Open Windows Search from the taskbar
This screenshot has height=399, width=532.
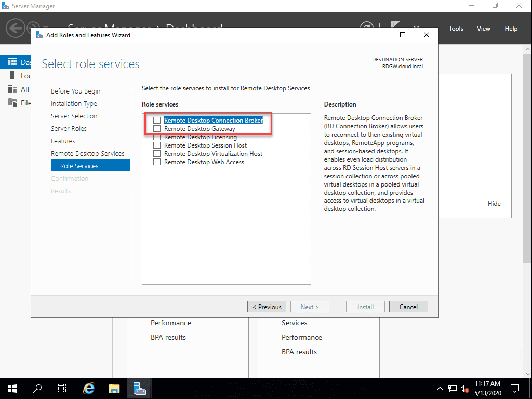[37, 388]
